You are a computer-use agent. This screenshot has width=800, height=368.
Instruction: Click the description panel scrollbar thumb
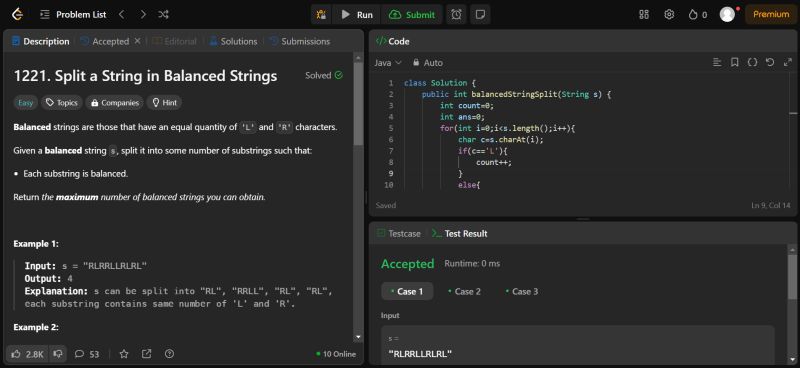(358, 104)
